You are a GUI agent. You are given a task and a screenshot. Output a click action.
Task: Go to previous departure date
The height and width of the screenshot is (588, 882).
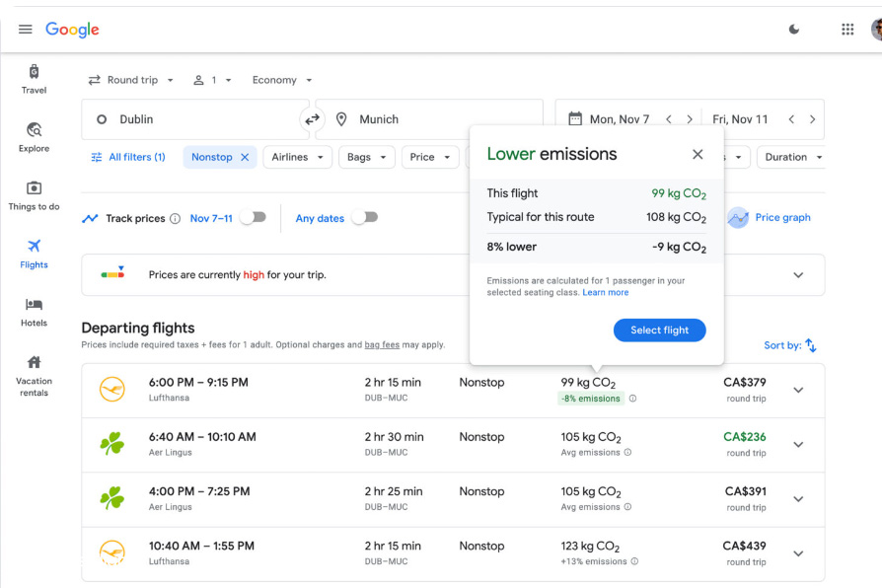pos(669,119)
